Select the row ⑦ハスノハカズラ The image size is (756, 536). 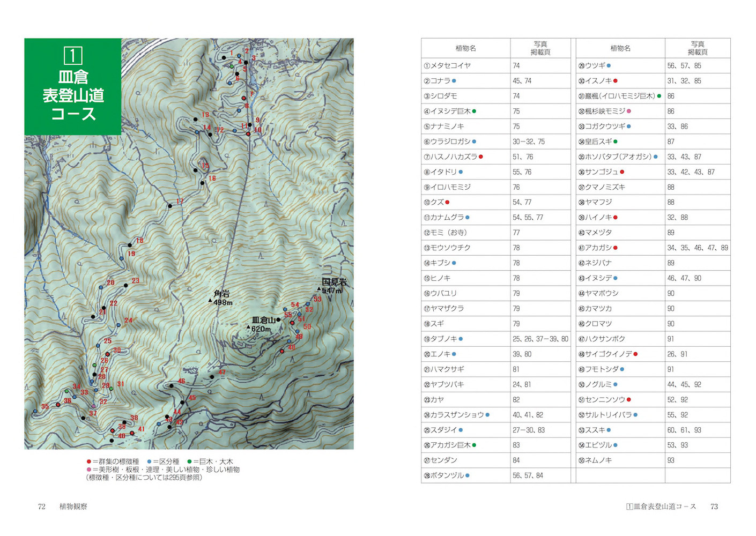496,157
